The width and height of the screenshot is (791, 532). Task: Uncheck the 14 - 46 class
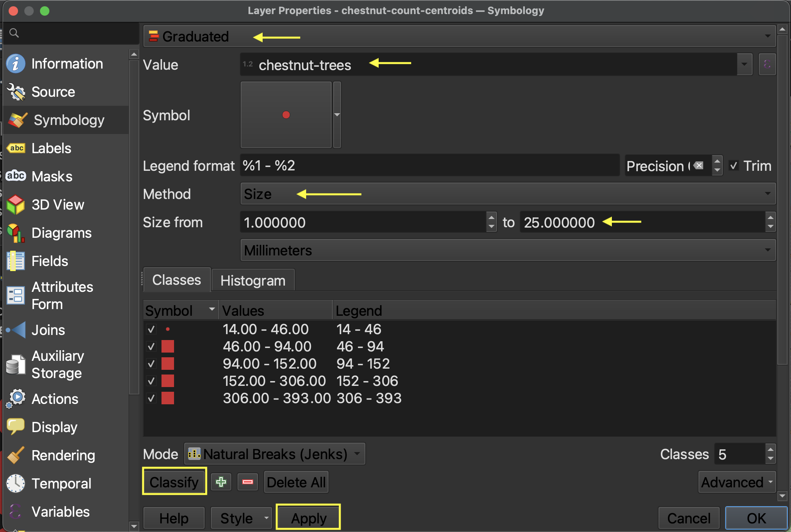[151, 329]
